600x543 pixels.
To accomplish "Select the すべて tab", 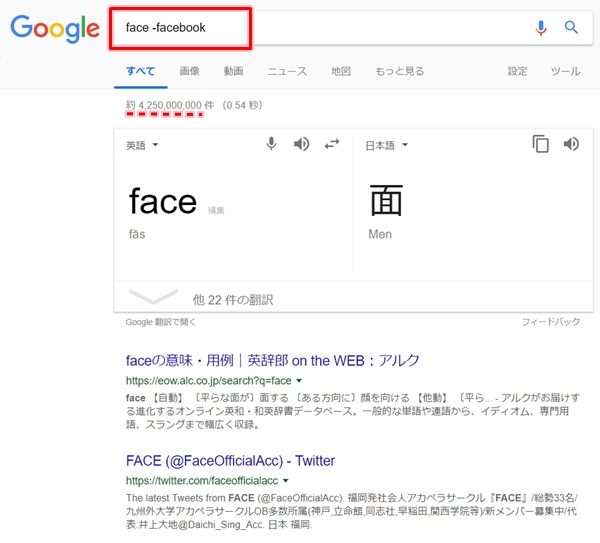I will tap(140, 71).
